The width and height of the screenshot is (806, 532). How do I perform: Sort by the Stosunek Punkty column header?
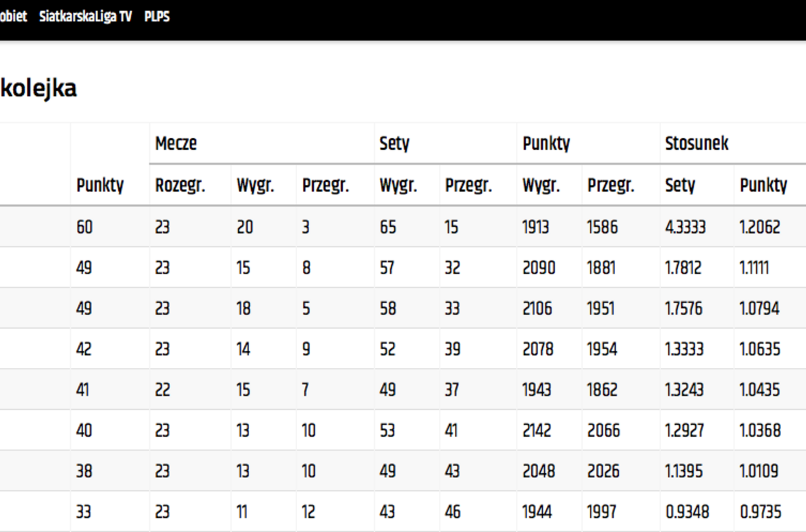tap(763, 185)
